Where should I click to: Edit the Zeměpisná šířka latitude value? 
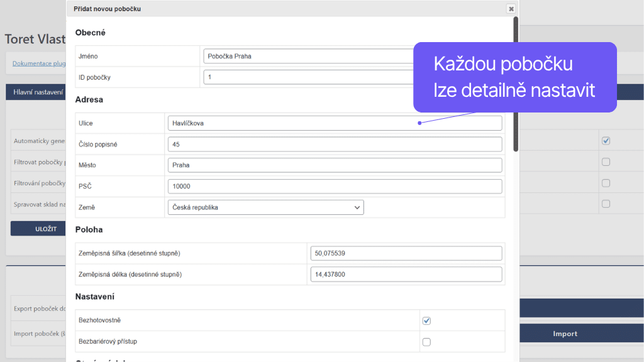pyautogui.click(x=406, y=253)
